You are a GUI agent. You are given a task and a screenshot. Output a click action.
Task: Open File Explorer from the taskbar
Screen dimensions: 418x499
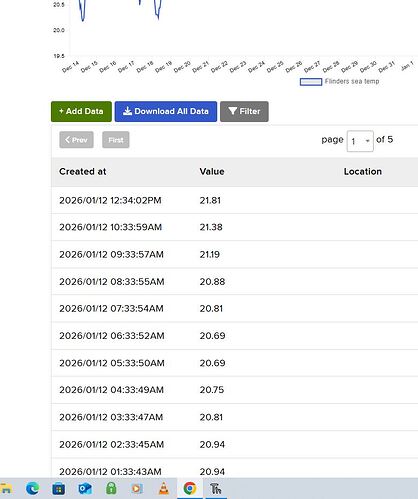[6, 489]
